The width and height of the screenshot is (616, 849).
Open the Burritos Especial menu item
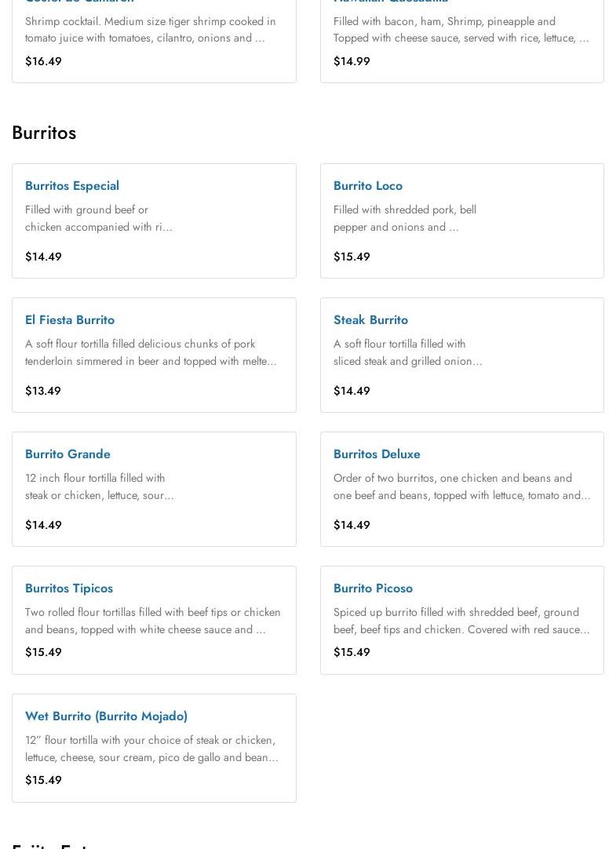72,186
